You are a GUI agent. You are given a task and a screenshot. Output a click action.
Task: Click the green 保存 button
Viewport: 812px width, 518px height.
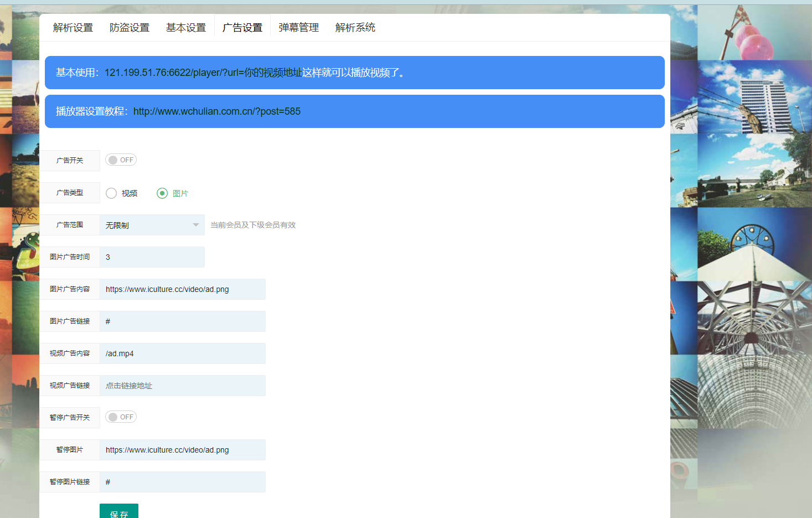(x=119, y=512)
